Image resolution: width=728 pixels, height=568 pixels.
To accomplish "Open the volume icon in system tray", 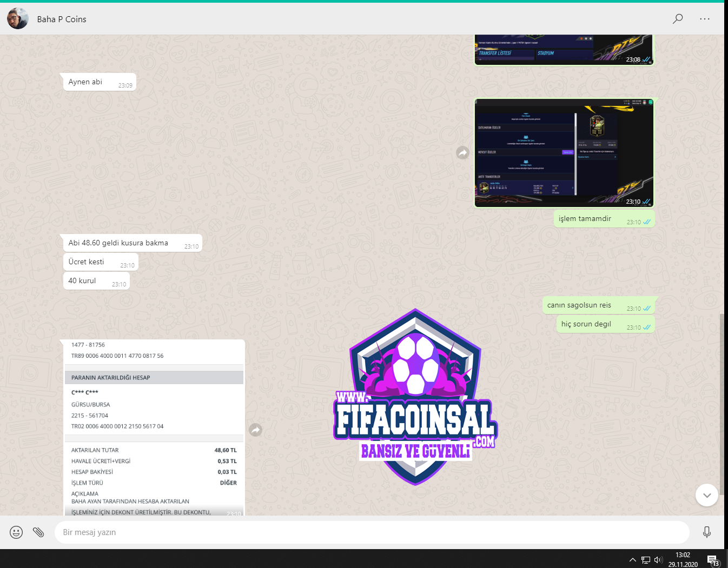I will point(658,560).
